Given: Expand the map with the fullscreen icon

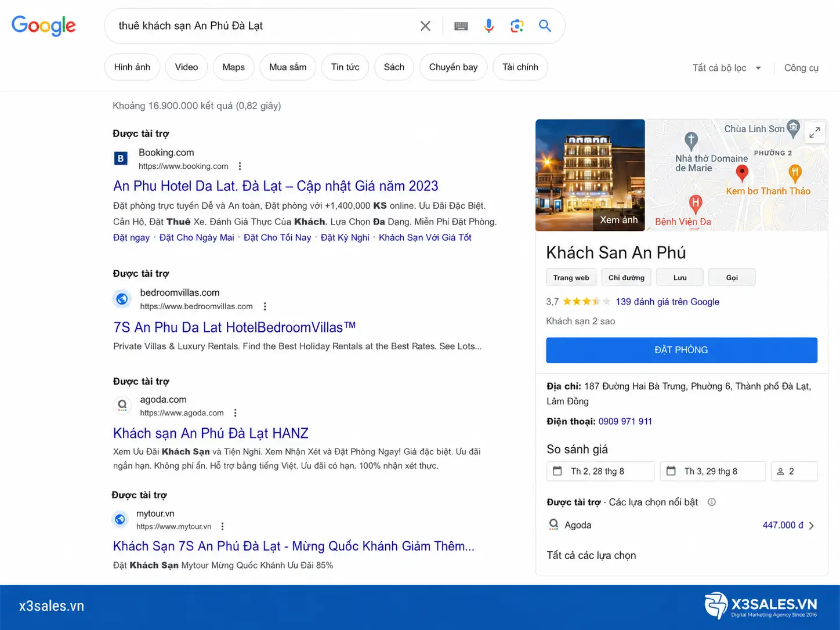Looking at the screenshot, I should coord(814,133).
